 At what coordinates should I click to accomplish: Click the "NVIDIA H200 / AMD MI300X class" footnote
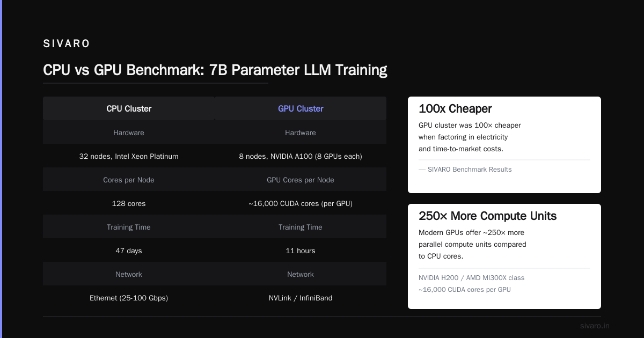[472, 278]
